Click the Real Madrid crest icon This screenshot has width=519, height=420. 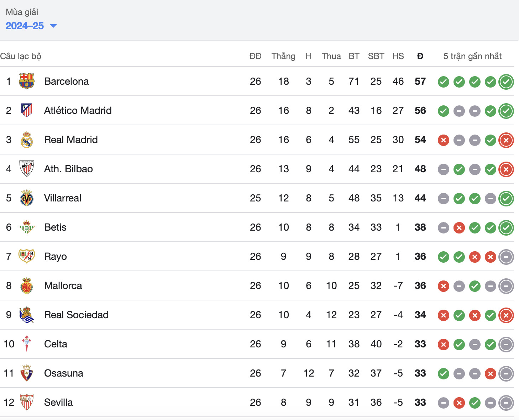coord(27,140)
